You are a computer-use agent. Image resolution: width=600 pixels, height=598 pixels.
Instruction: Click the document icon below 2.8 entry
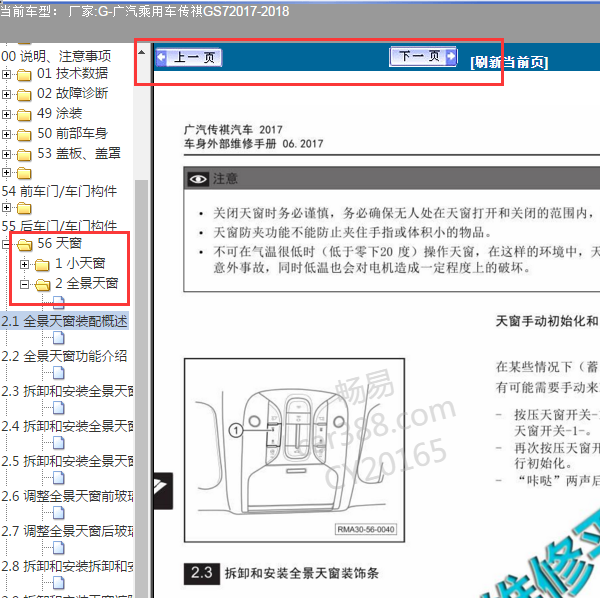59,583
